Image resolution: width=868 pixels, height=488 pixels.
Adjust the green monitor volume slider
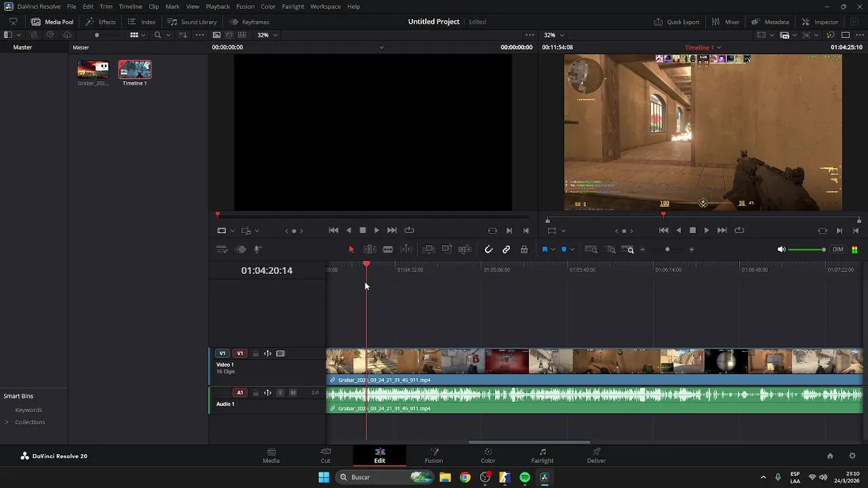point(807,249)
